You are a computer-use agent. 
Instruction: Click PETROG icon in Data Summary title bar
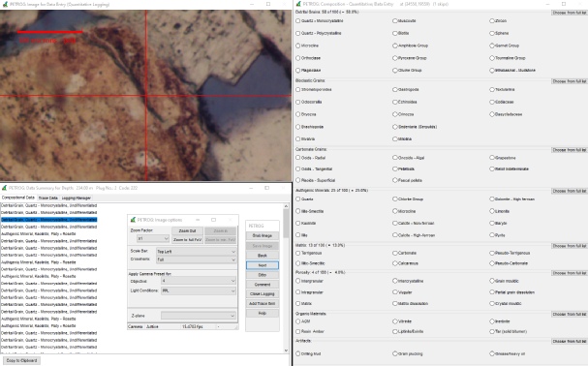(x=4, y=188)
